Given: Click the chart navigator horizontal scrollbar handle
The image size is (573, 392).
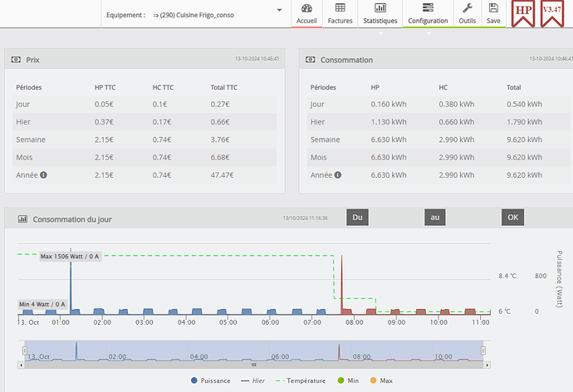Looking at the screenshot, I should (x=254, y=365).
